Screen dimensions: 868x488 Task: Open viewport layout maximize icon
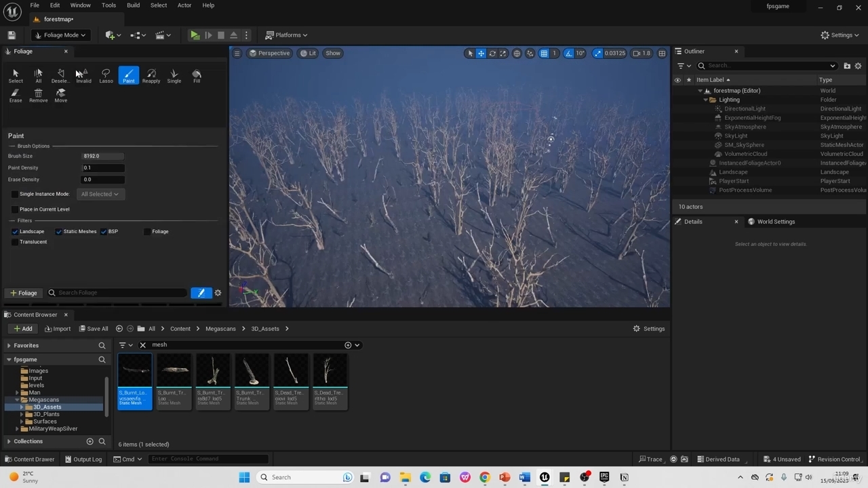click(662, 54)
